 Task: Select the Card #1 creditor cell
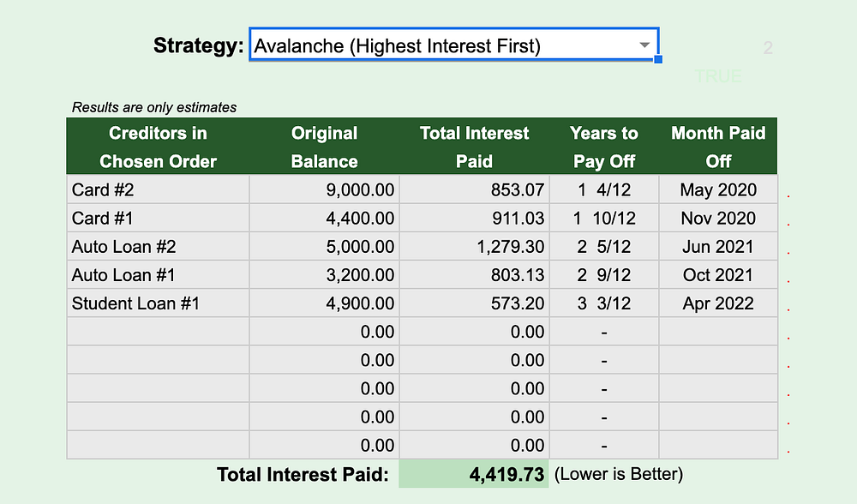tap(158, 218)
